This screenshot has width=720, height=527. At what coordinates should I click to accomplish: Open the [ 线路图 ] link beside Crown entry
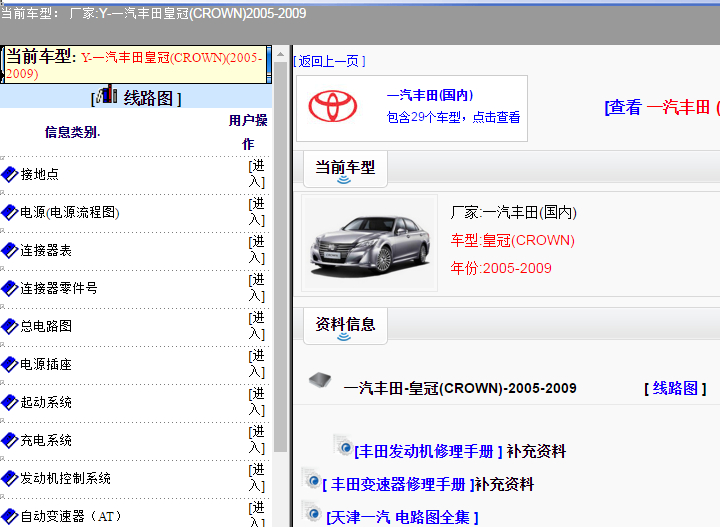[x=675, y=388]
